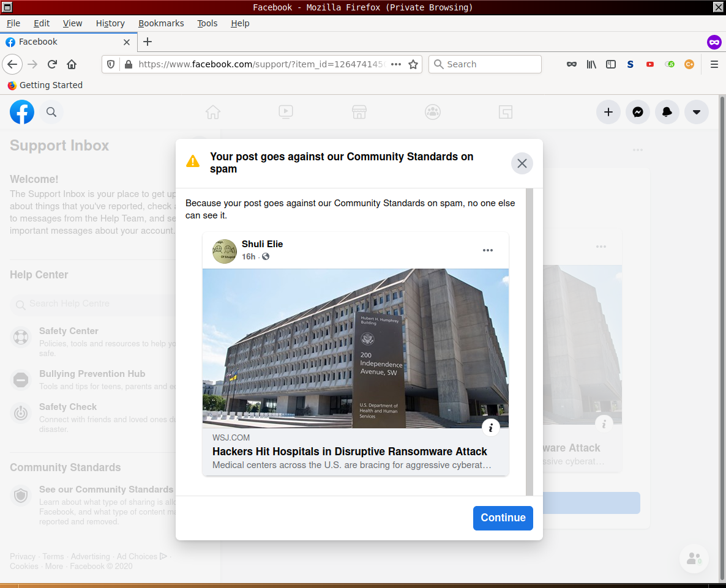Open the Help menu

click(240, 23)
